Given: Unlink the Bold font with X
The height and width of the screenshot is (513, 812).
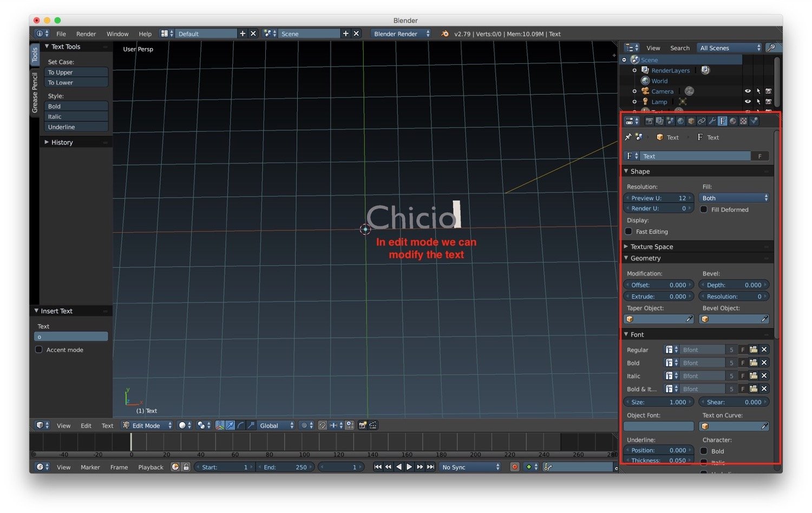Looking at the screenshot, I should [x=764, y=363].
